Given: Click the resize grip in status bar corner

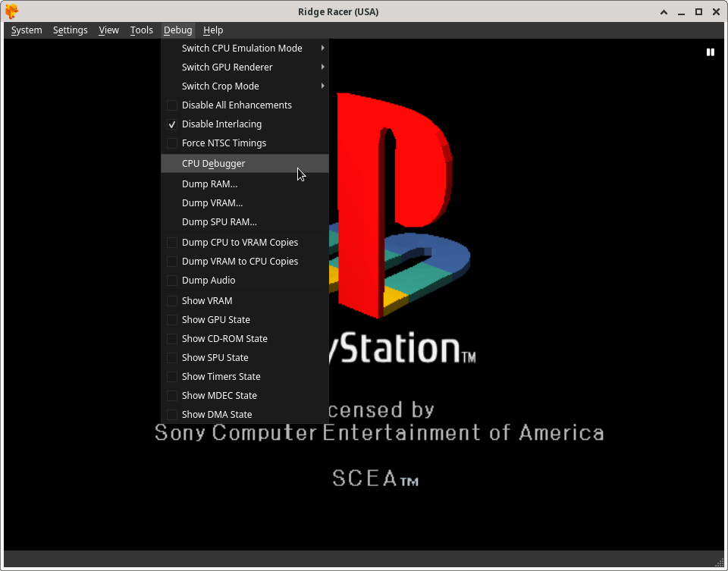Looking at the screenshot, I should point(720,563).
